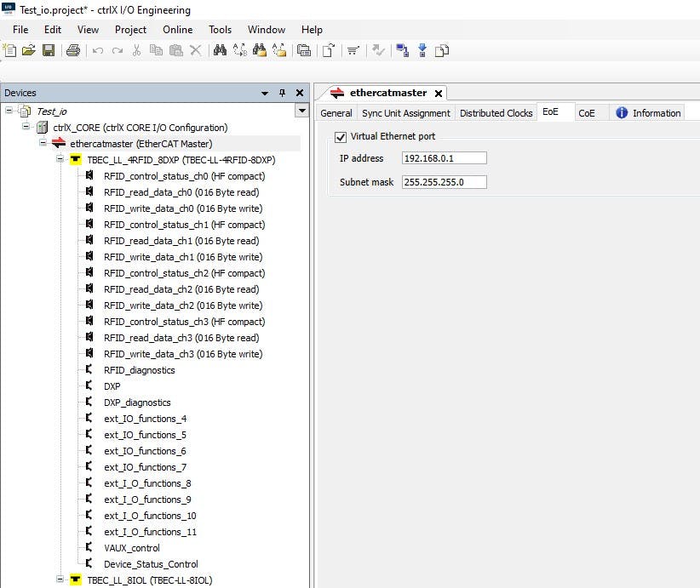700x588 pixels.
Task: Click the blue download arrow icon
Action: click(422, 50)
